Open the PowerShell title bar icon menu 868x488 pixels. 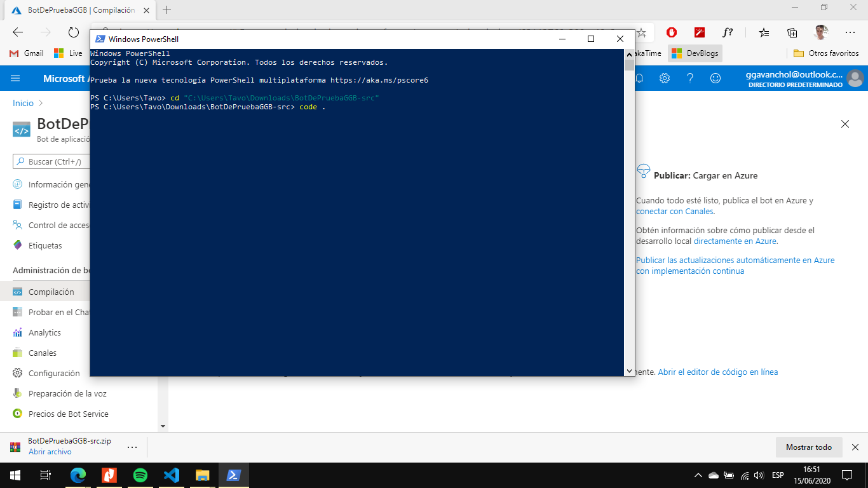[x=100, y=39]
